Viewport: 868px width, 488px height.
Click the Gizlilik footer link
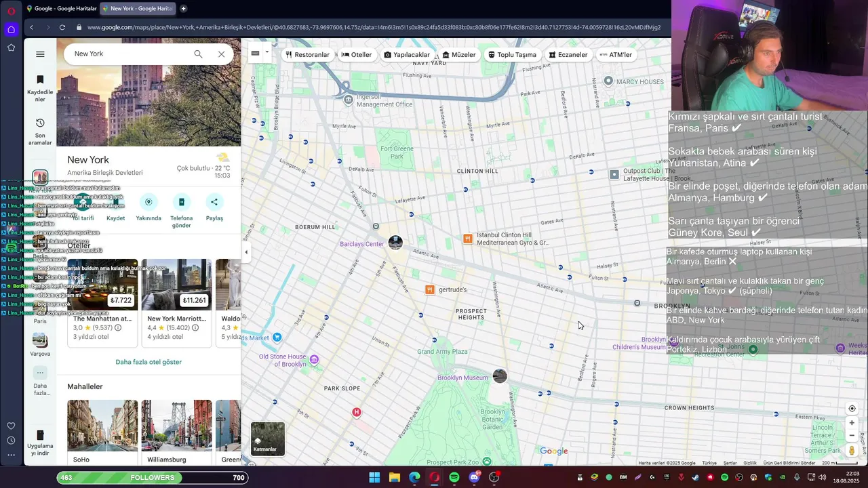pyautogui.click(x=750, y=463)
